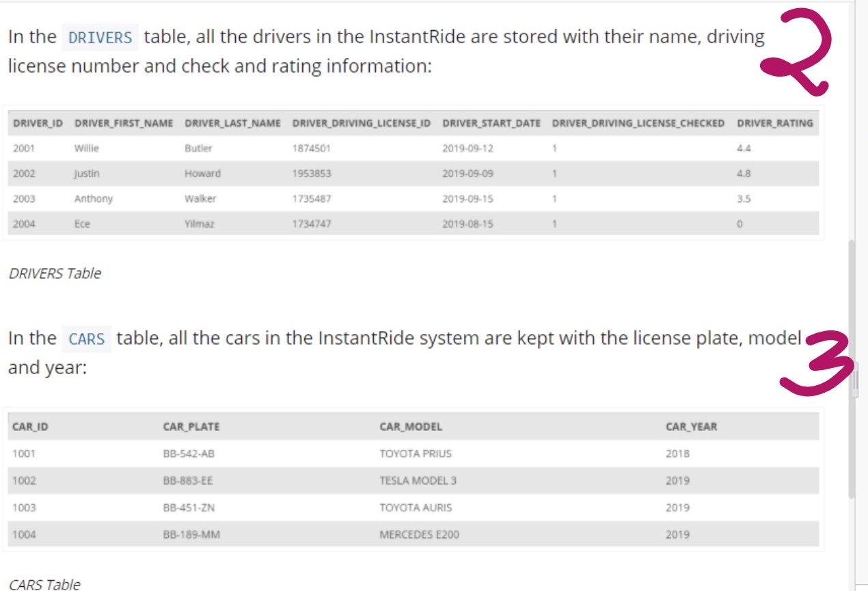
Task: Click license checked value in Willie's row
Action: 555,148
